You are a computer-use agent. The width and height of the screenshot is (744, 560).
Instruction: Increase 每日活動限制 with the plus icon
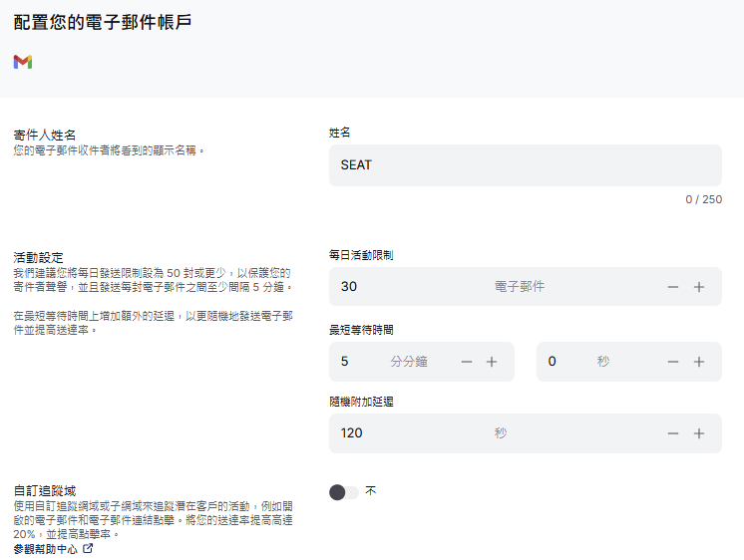tap(699, 287)
